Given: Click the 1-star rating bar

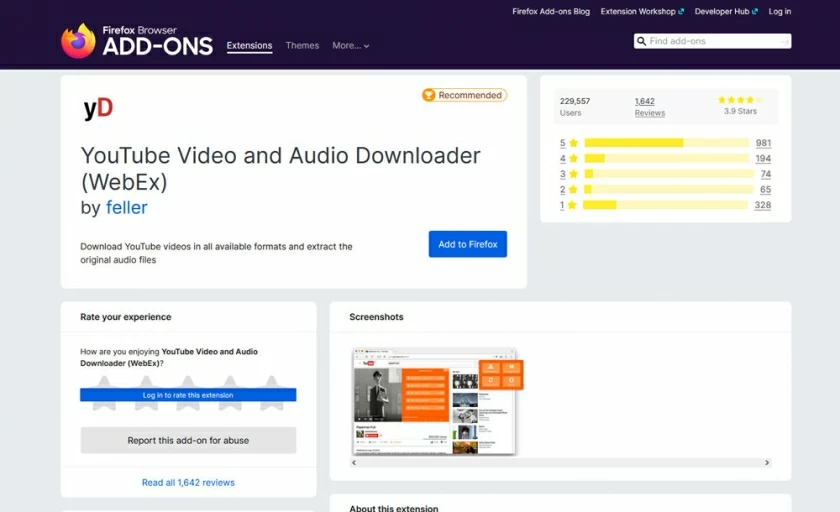Looking at the screenshot, I should (x=665, y=205).
